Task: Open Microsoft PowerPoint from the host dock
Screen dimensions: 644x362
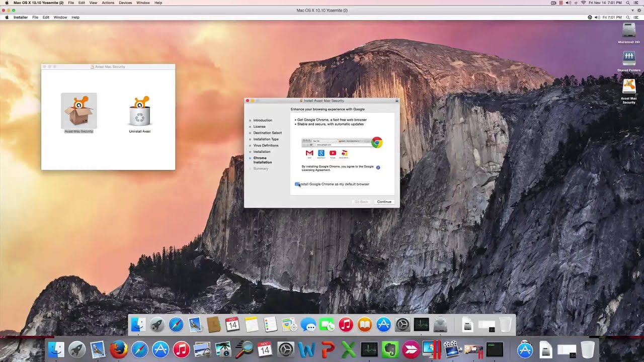Action: click(x=328, y=349)
